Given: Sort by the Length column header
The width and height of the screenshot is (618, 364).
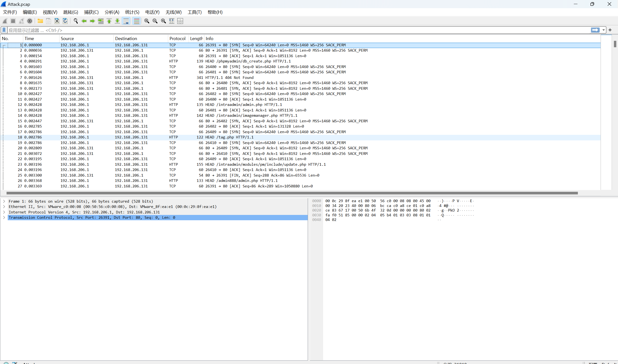Looking at the screenshot, I should 196,39.
